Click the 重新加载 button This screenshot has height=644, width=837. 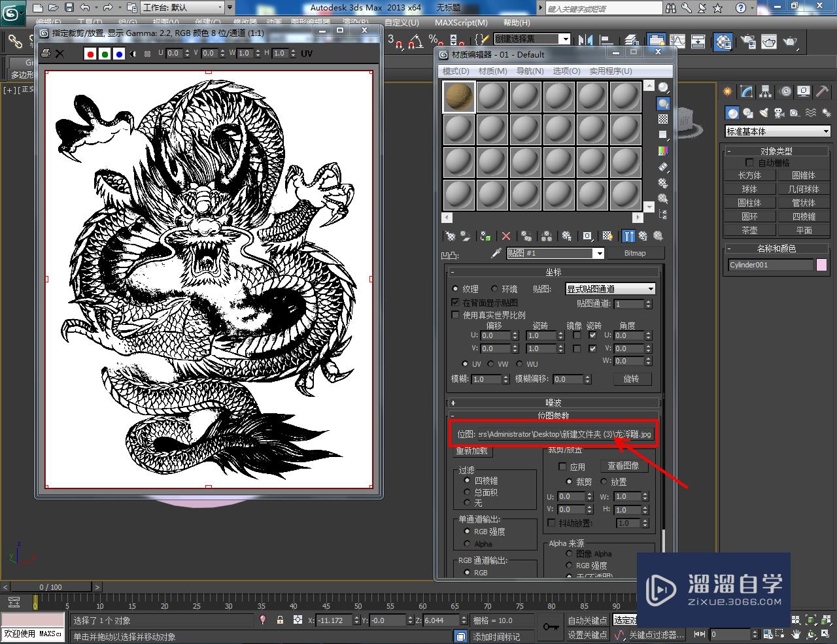point(471,451)
